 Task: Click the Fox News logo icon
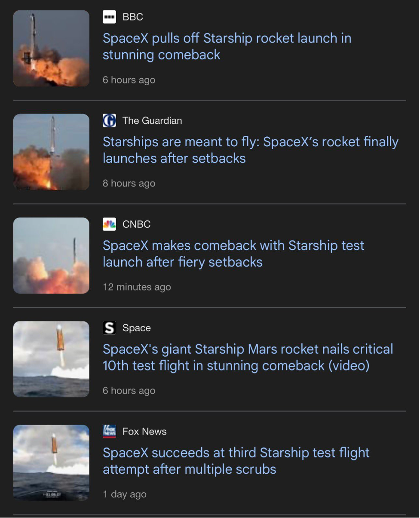click(109, 432)
